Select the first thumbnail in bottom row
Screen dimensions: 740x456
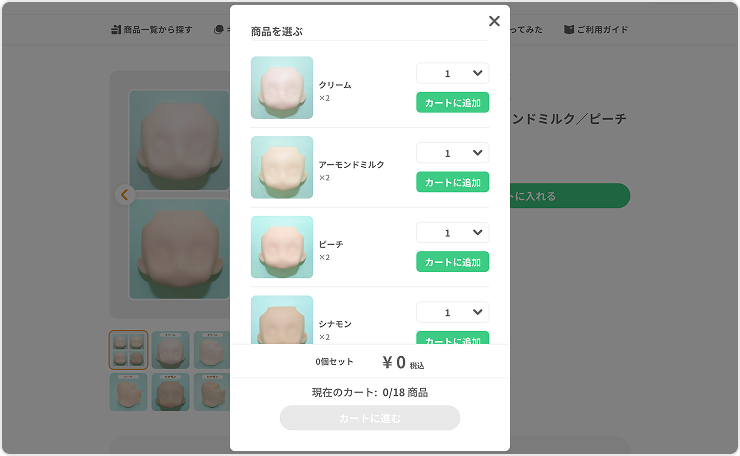click(x=128, y=392)
